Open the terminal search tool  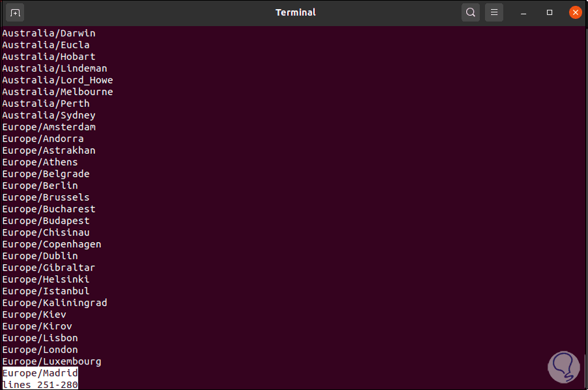470,12
